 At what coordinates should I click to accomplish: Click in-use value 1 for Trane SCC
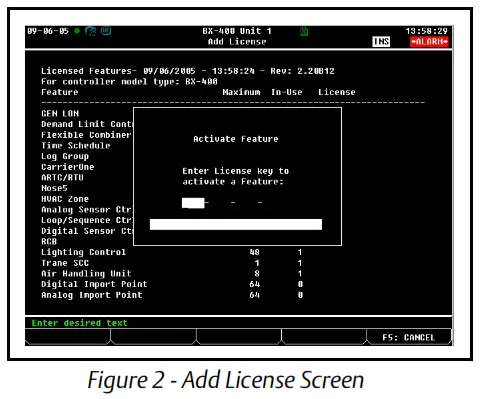point(300,263)
